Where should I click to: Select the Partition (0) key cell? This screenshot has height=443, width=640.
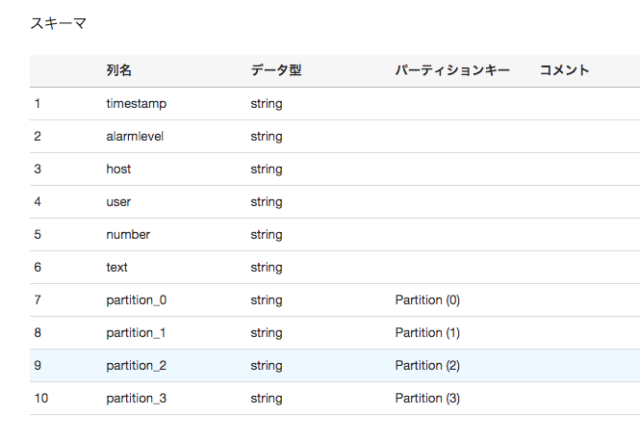click(427, 300)
